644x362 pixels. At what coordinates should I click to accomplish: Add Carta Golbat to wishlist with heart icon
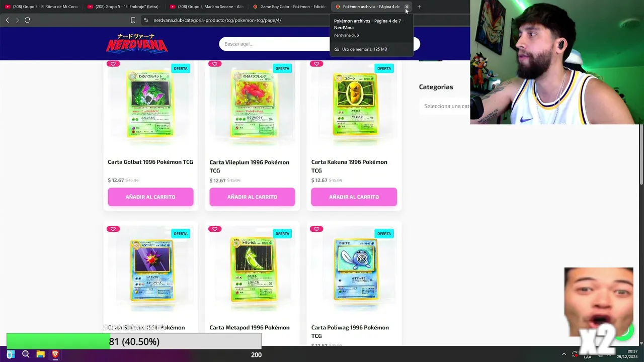pos(113,64)
